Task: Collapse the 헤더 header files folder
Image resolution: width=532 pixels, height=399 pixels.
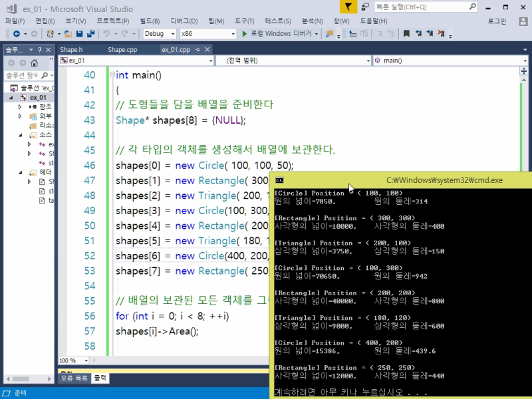Action: tap(21, 172)
